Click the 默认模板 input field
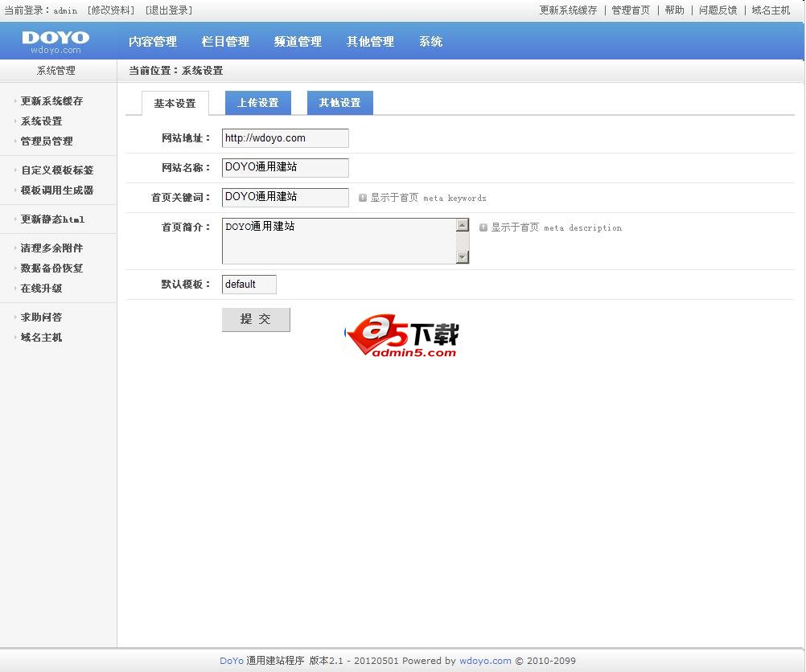The width and height of the screenshot is (806, 672). coord(249,284)
